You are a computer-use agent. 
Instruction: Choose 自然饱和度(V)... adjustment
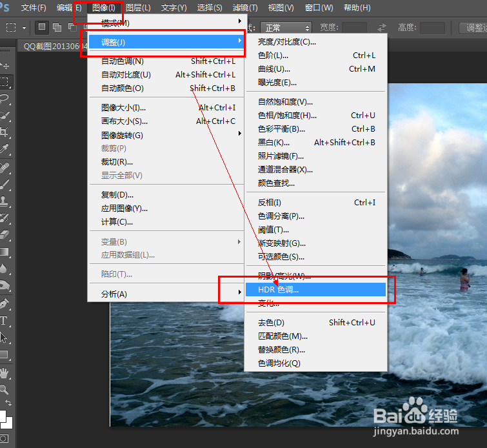pos(315,101)
